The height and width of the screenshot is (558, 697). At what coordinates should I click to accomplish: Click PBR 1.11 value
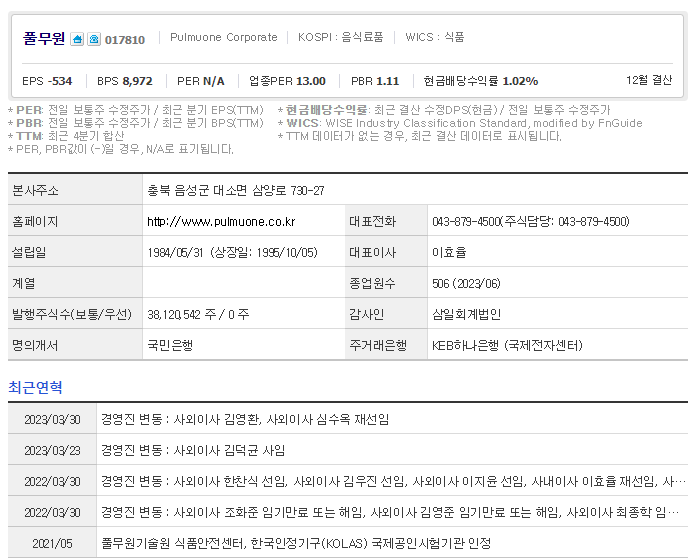point(375,81)
